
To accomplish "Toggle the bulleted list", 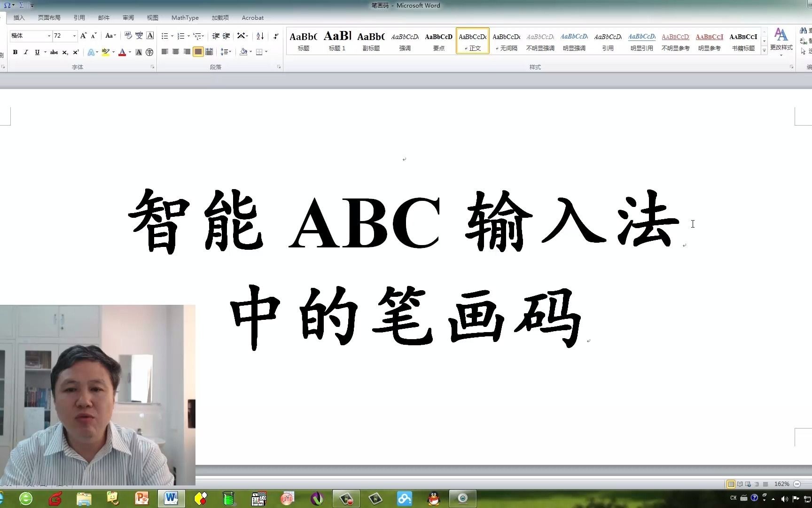I will click(165, 35).
